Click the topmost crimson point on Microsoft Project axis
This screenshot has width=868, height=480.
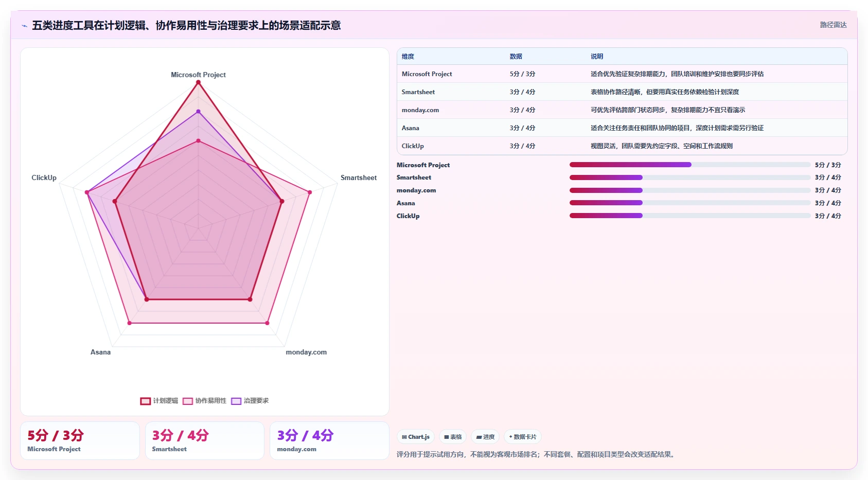[198, 82]
